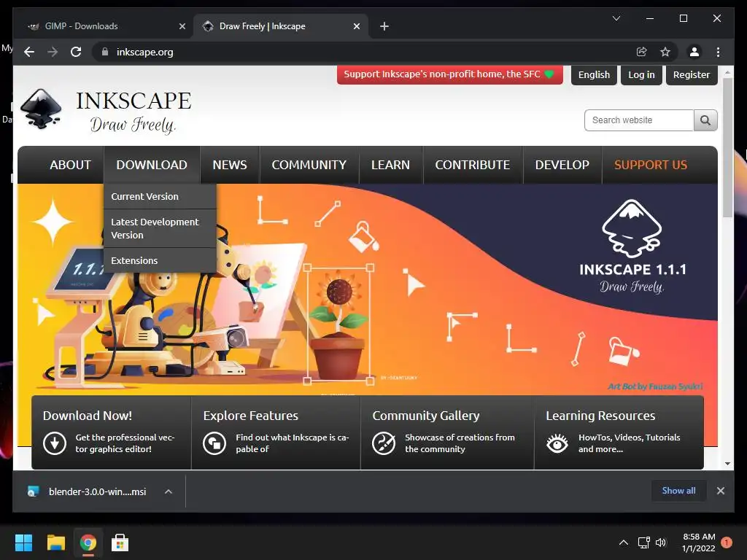
Task: Click Show all downloads
Action: click(x=678, y=491)
